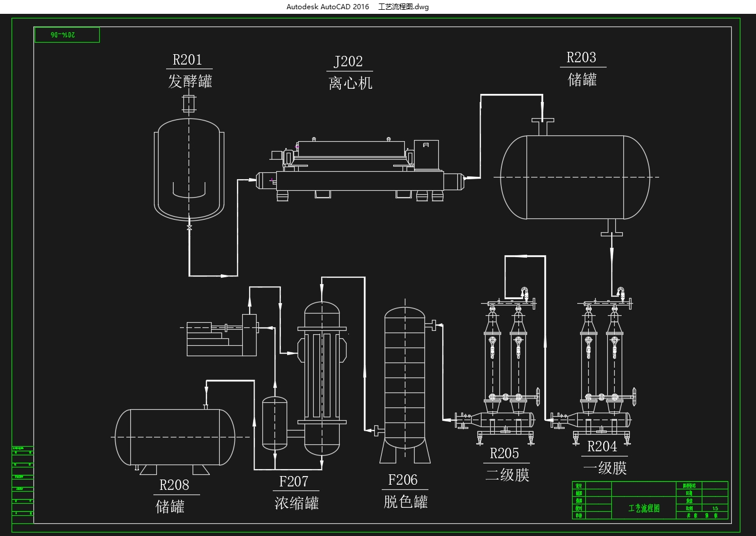Screen dimensions: 756x536
Task: Select the J202 tag text label
Action: pos(348,62)
